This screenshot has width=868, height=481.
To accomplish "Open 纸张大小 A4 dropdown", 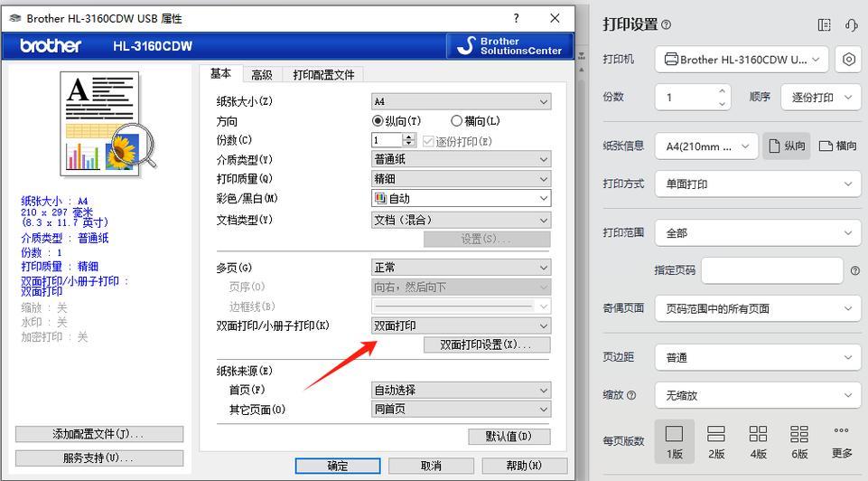I will pos(462,101).
